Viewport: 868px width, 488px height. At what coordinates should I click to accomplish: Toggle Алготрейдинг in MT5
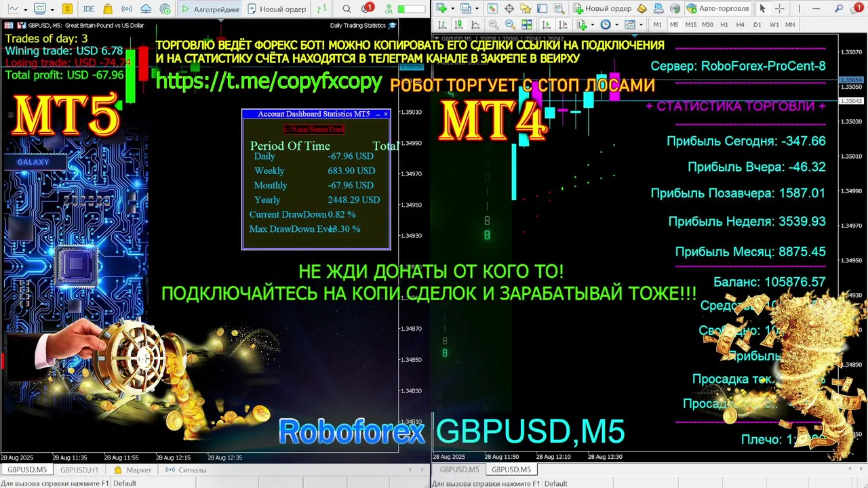coord(211,9)
